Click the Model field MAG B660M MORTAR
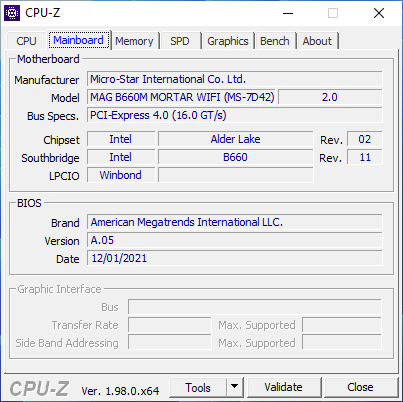Screen dimensions: 403x402 tap(181, 97)
